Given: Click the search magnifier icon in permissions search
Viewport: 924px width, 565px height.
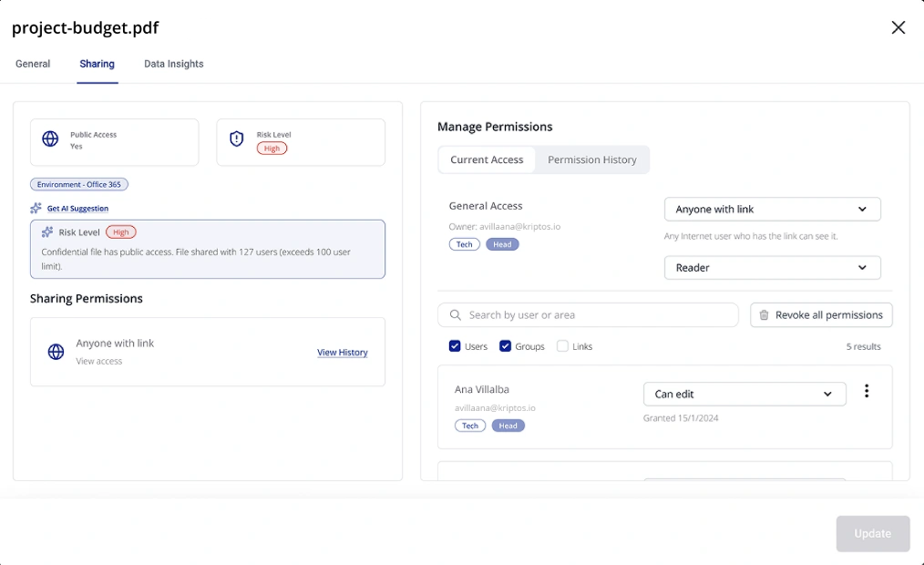Looking at the screenshot, I should [x=455, y=314].
